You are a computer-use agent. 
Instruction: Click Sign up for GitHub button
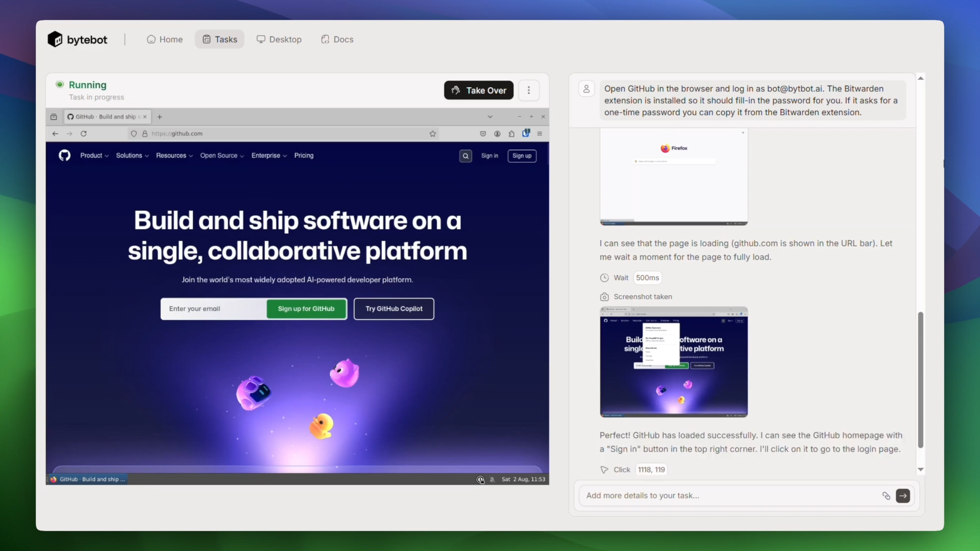coord(306,309)
